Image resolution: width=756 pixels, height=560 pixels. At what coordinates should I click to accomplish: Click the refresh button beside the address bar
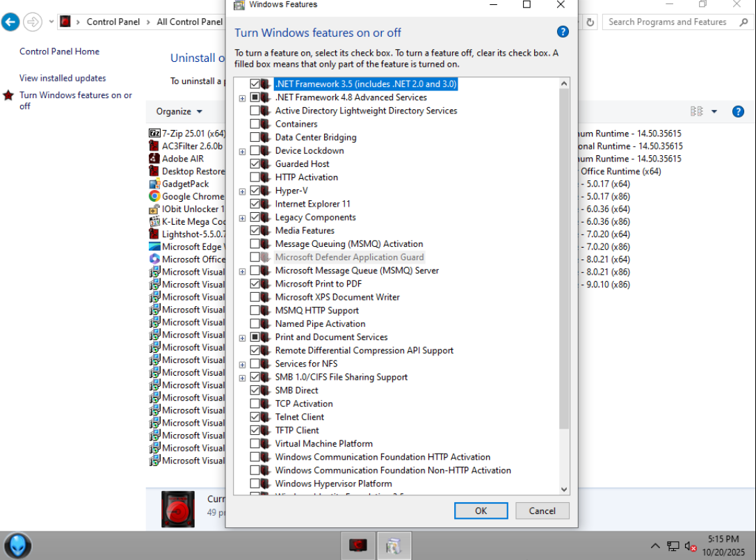[590, 22]
